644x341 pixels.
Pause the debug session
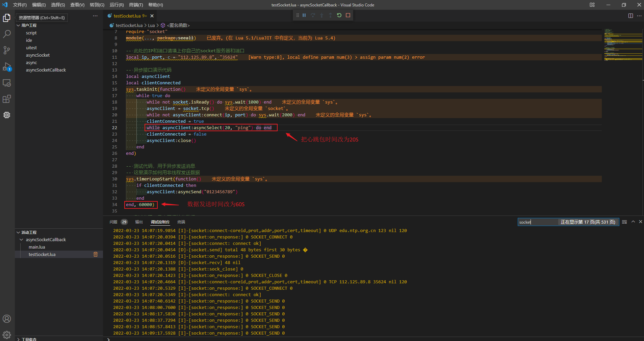(x=304, y=15)
